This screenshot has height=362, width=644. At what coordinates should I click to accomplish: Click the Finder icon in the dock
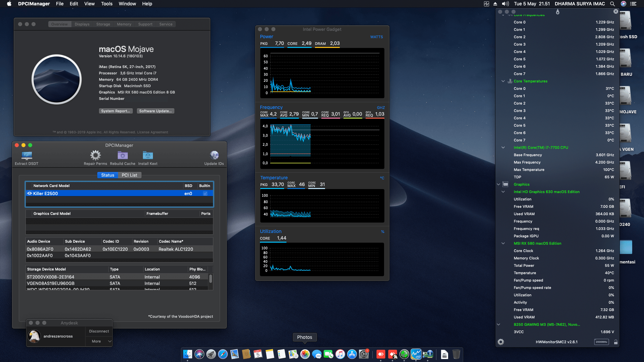pos(187,354)
